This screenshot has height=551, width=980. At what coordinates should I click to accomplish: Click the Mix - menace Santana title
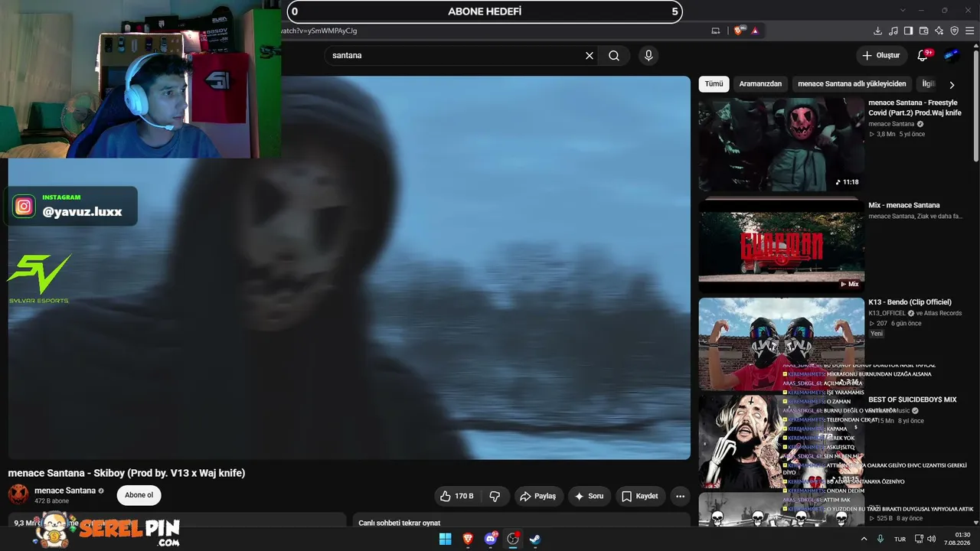click(904, 205)
